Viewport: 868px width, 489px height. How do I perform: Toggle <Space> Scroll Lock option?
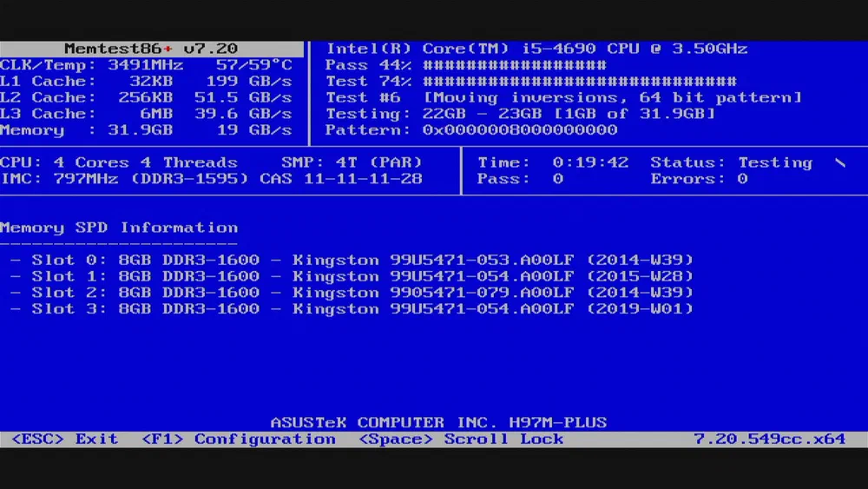[x=461, y=439]
